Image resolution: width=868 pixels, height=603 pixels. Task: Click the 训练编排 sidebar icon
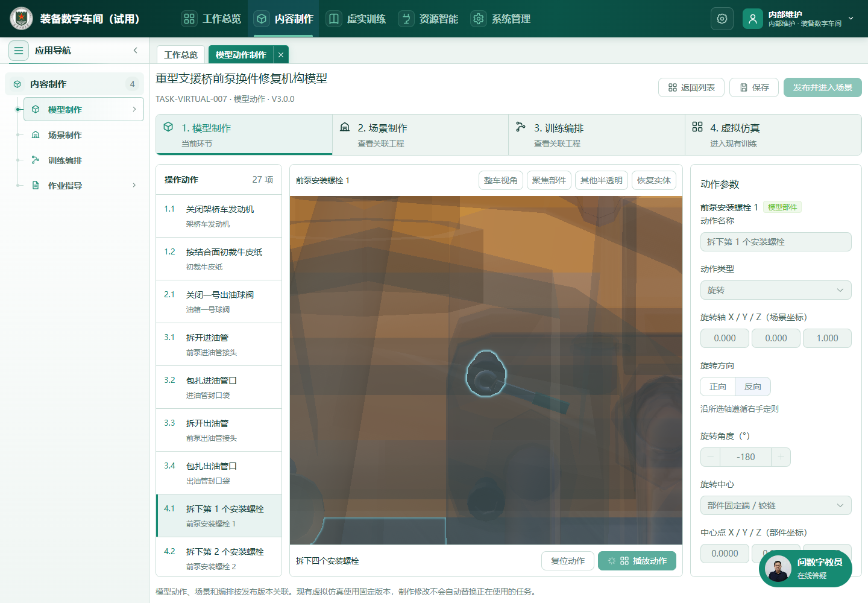point(36,160)
